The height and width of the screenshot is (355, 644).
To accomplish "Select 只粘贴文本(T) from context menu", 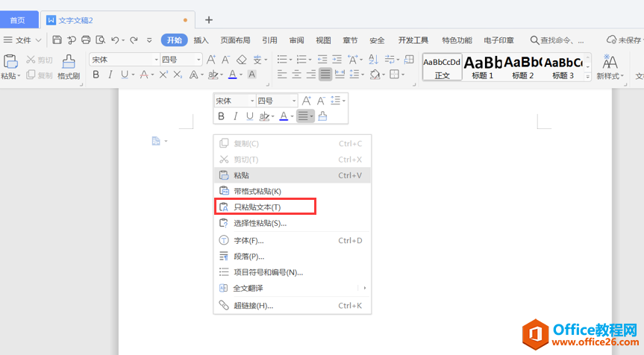I will click(x=257, y=207).
